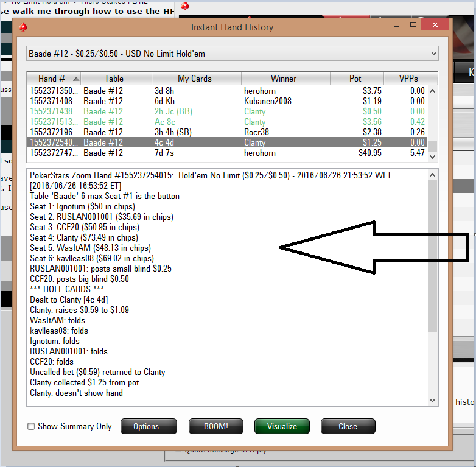Minimize the Instant Hand History window
Image resolution: width=476 pixels, height=467 pixels.
397,26
